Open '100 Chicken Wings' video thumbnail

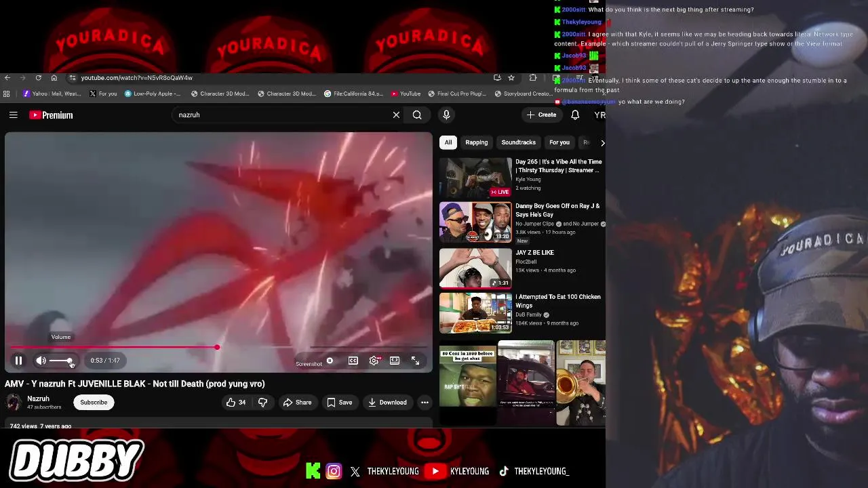(x=475, y=312)
